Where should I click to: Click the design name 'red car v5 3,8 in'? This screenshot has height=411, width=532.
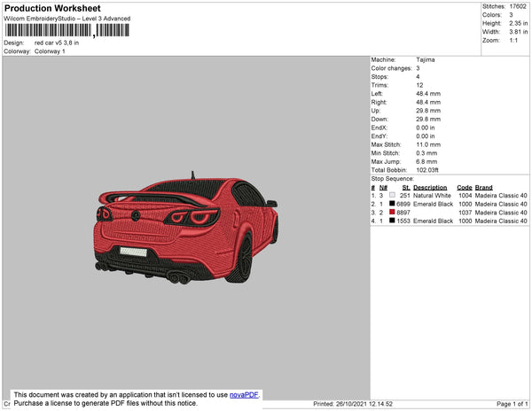click(57, 43)
